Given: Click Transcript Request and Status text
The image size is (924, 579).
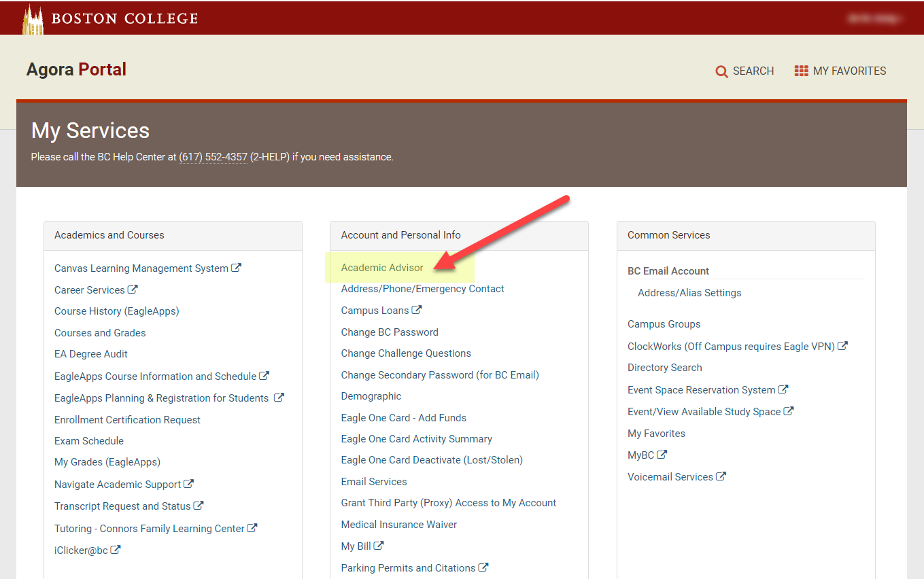Looking at the screenshot, I should click(122, 506).
